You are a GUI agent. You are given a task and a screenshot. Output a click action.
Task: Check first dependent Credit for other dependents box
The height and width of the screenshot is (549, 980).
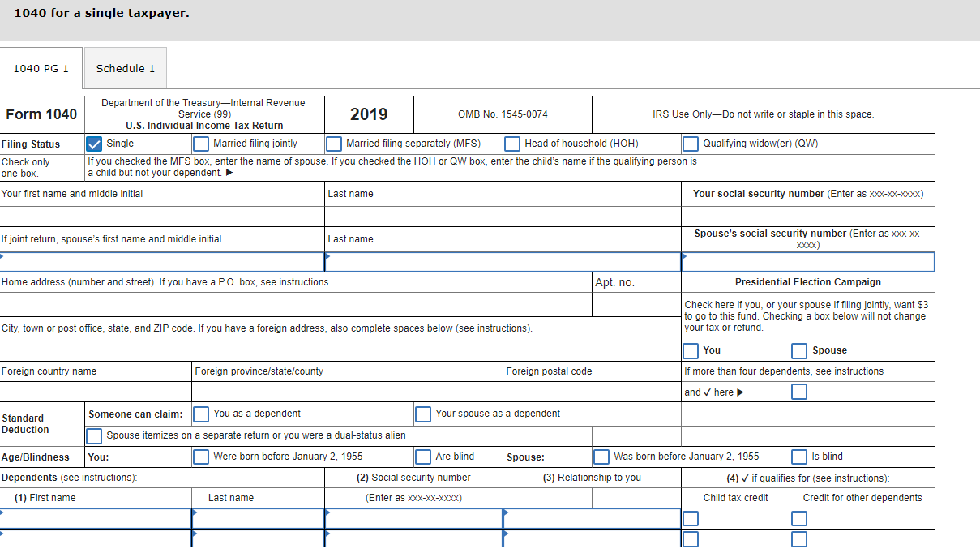pos(799,519)
